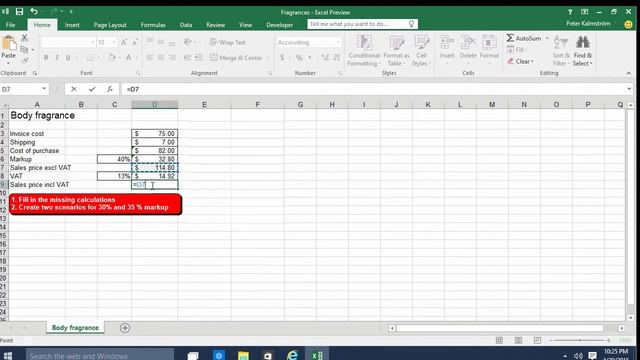Open the File tab
Image resolution: width=640 pixels, height=360 pixels.
point(10,25)
